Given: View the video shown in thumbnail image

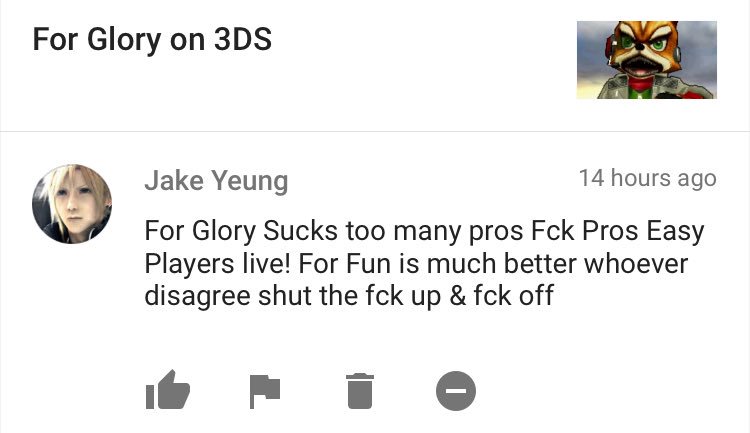Looking at the screenshot, I should point(647,60).
